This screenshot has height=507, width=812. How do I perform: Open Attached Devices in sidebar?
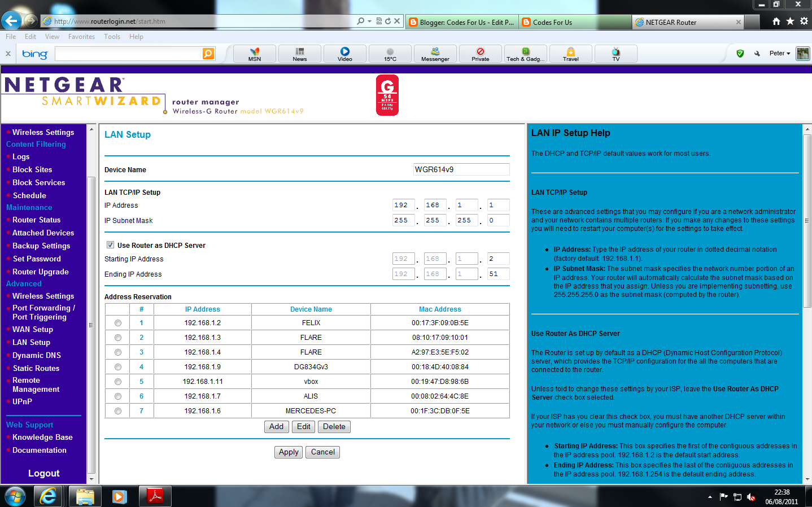pos(43,233)
